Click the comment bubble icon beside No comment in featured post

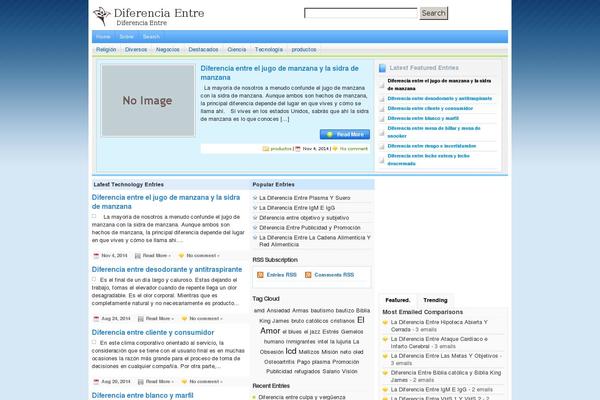tap(335, 149)
